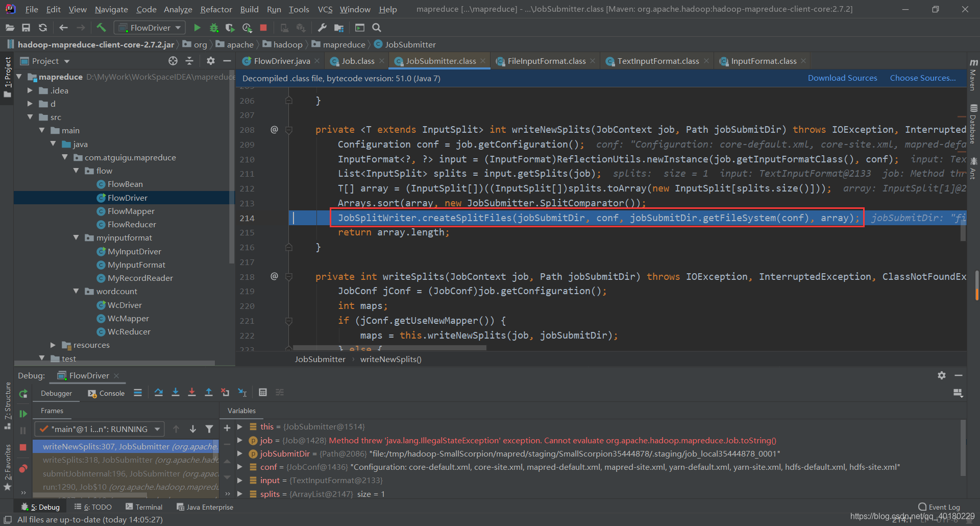980x526 pixels.
Task: Click the Choose Sources link
Action: click(922, 78)
